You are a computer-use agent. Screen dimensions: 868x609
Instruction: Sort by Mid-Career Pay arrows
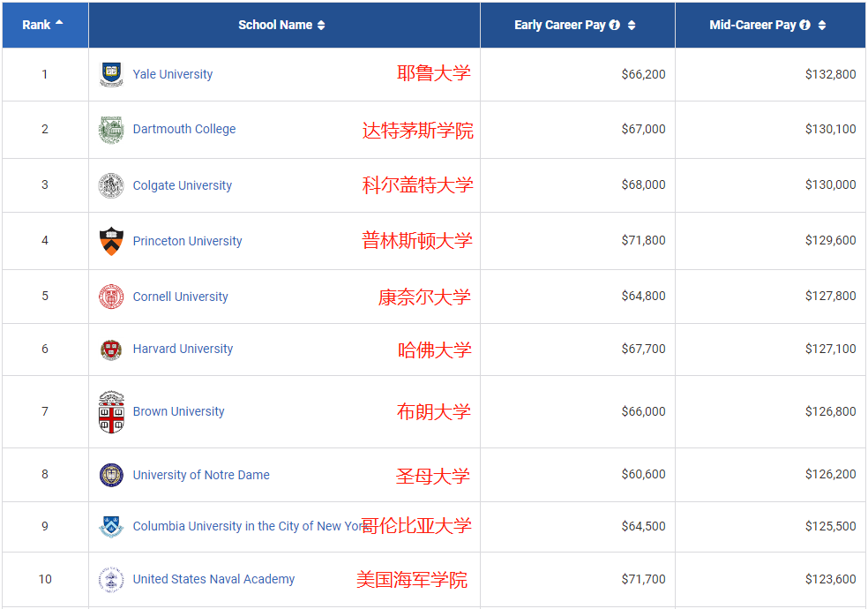coord(822,26)
